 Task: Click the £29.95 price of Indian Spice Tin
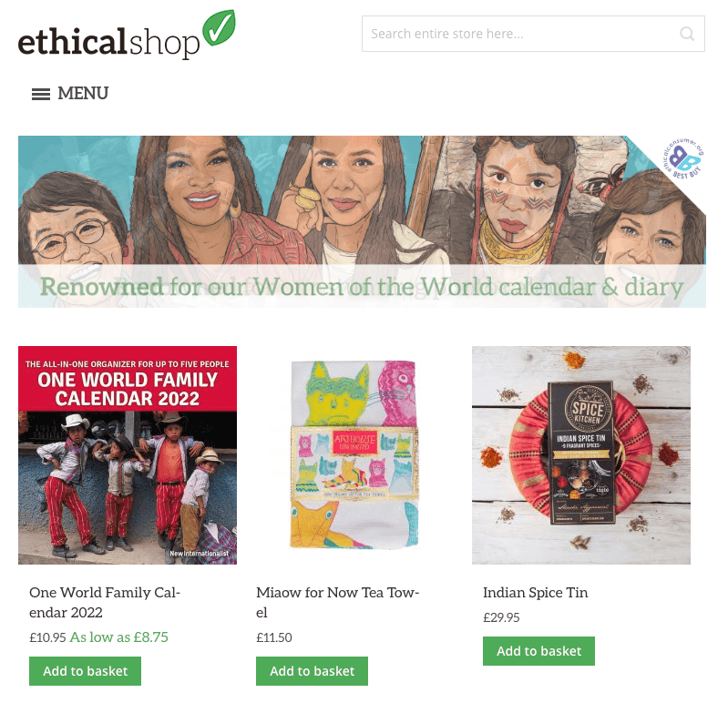tap(501, 617)
